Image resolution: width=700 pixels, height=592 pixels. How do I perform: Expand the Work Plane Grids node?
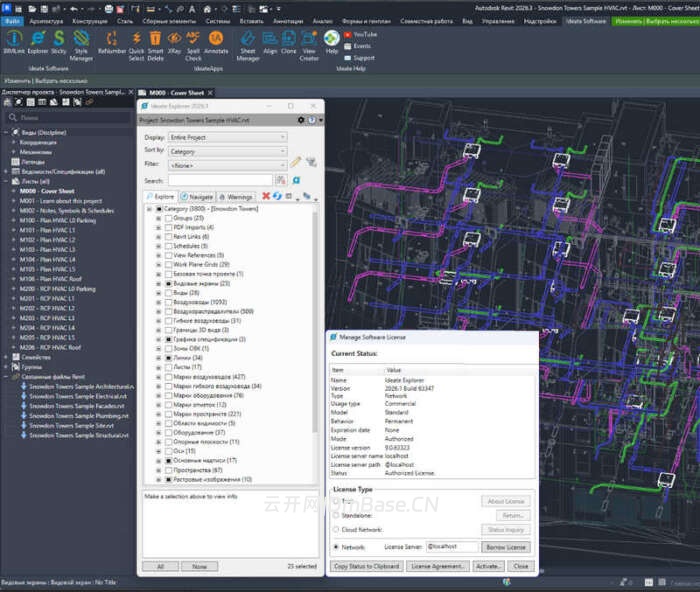point(158,265)
